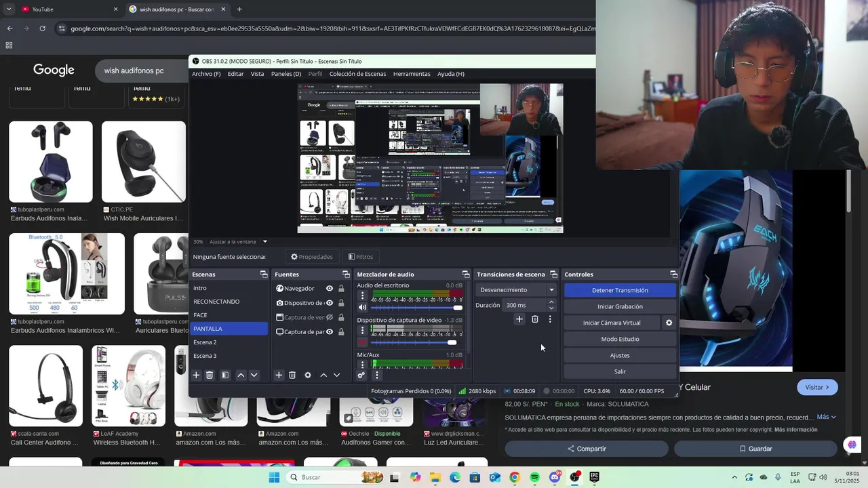Click Salir button in OBS
Image resolution: width=868 pixels, height=488 pixels.
click(620, 371)
